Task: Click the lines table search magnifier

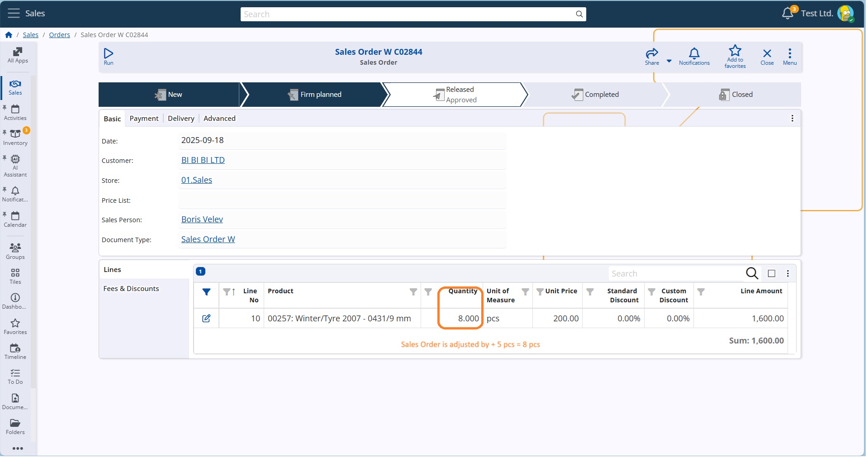Action: tap(752, 274)
